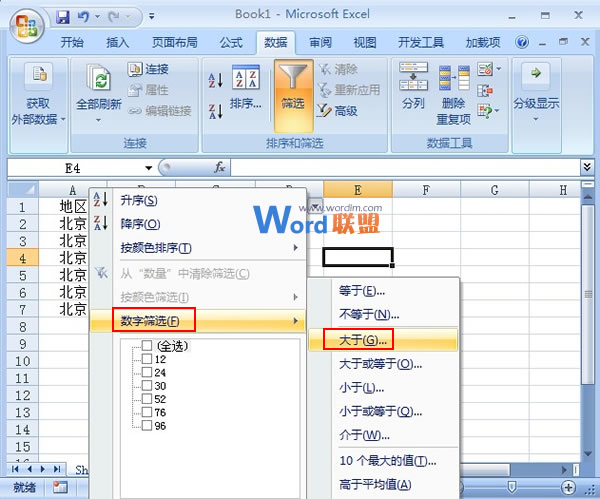Select column F header
The image size is (600, 499).
point(426,190)
